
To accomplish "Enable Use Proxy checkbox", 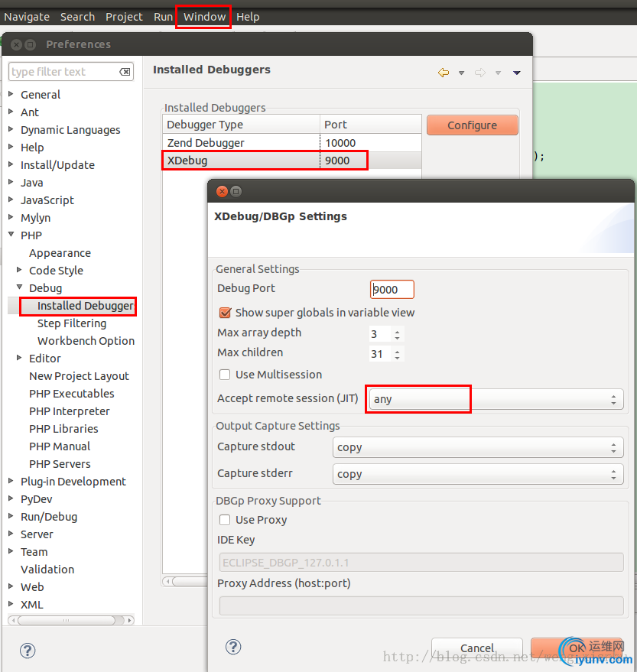I will point(225,520).
